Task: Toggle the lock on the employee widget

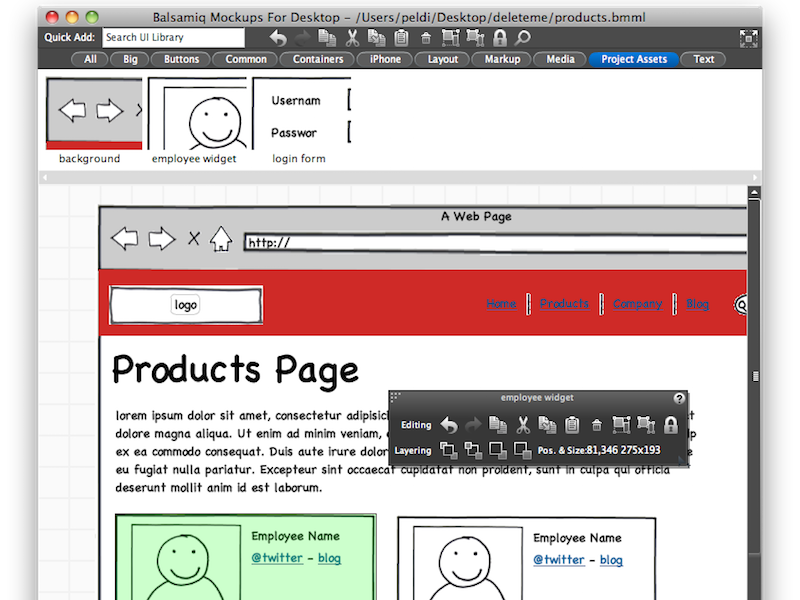Action: pos(670,425)
